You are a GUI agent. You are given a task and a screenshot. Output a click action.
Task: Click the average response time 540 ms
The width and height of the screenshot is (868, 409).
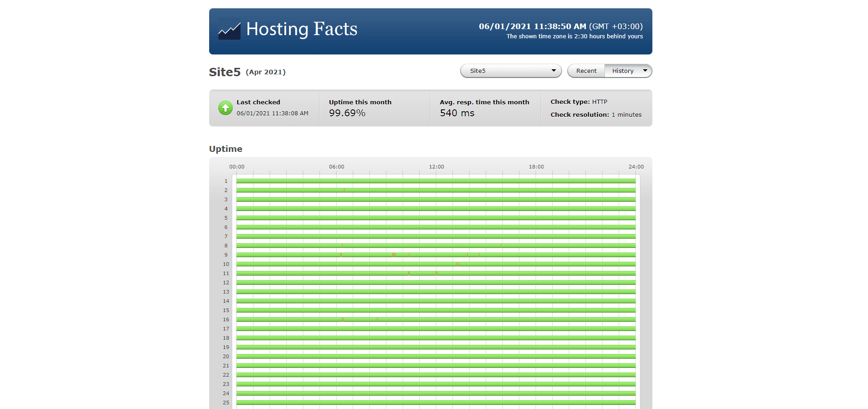pos(457,113)
